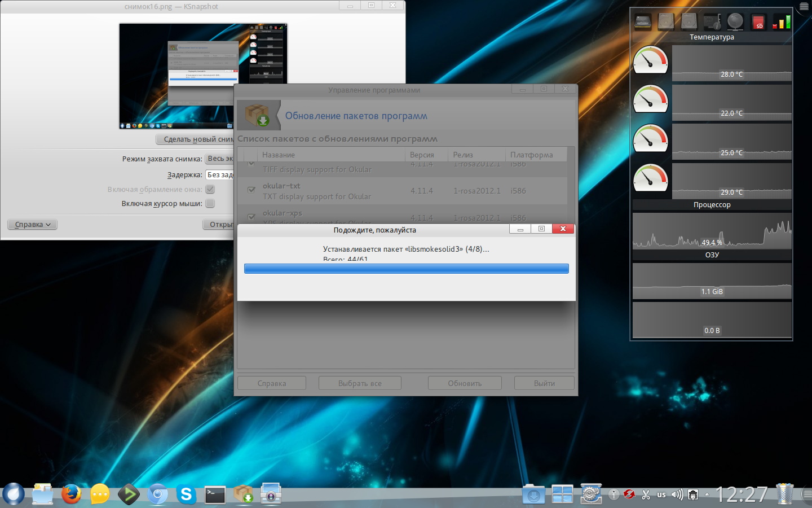
Task: Sort packages by the 'Название' column header
Action: click(331, 155)
